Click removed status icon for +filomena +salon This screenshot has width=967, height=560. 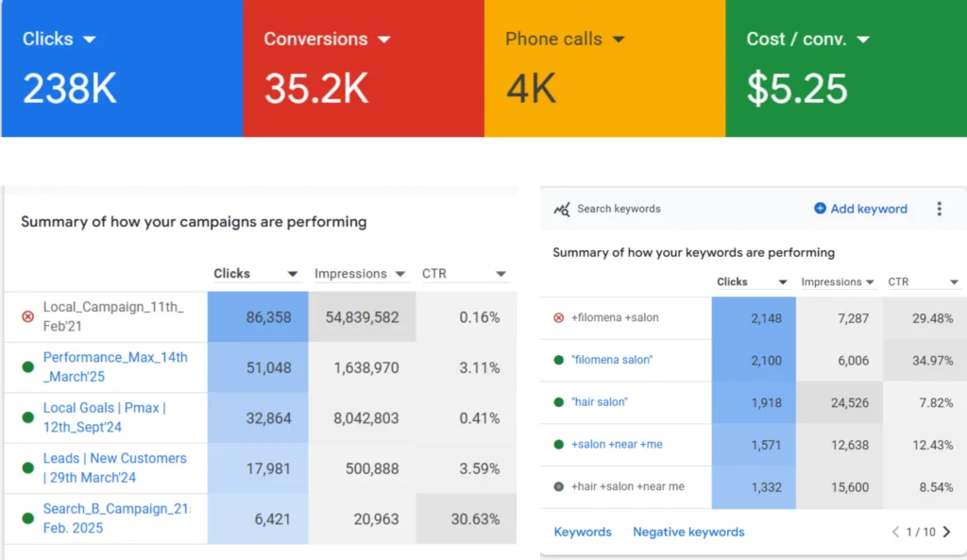click(x=558, y=318)
